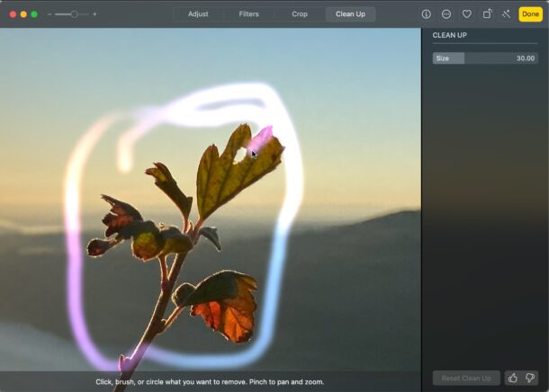Click the Reset Clean Up button
Screen dimensions: 549x392
[466, 378]
